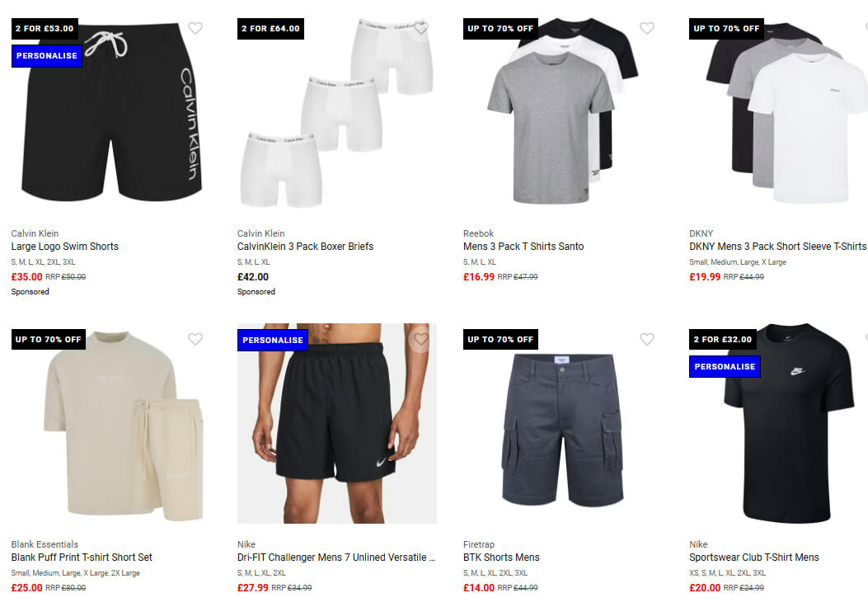Open Mens 3 Pack T Shirts Santo
This screenshot has width=868, height=607.
tap(523, 247)
